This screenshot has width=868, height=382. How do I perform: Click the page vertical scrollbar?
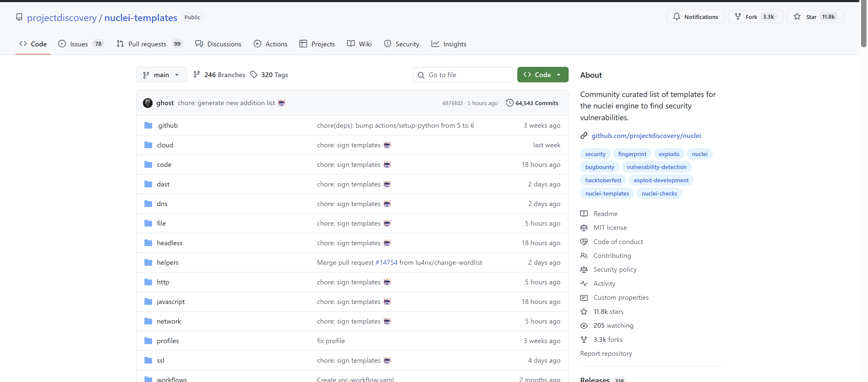click(863, 23)
